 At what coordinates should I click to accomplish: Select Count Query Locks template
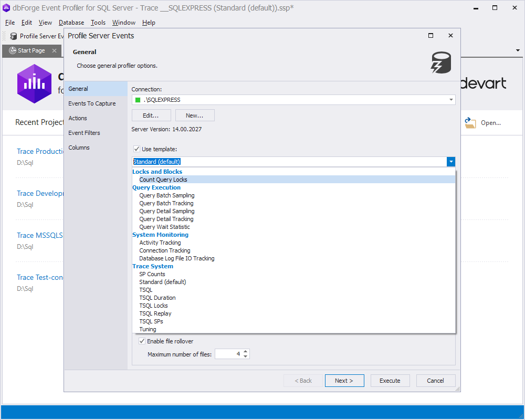coord(294,180)
